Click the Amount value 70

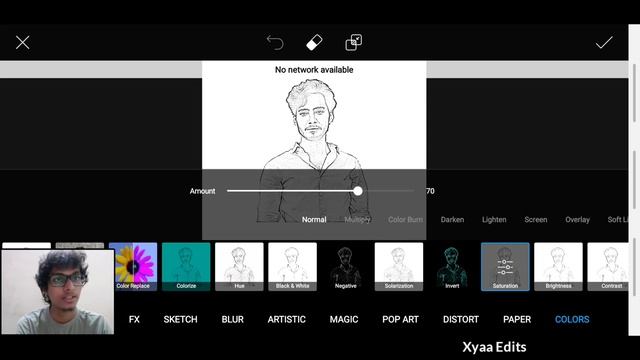tap(430, 191)
